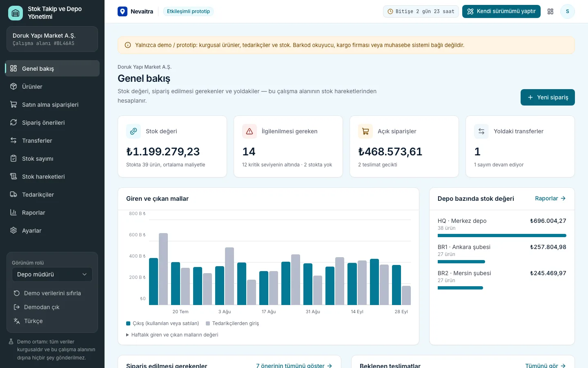Open Transferler menu item
Viewport: 588px width, 368px height.
(52, 141)
